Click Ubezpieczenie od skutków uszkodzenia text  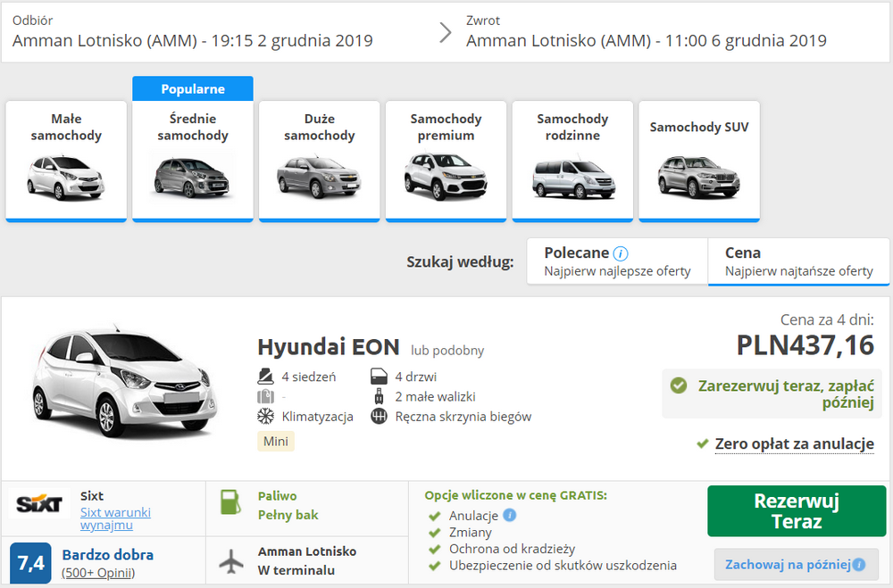pyautogui.click(x=563, y=565)
